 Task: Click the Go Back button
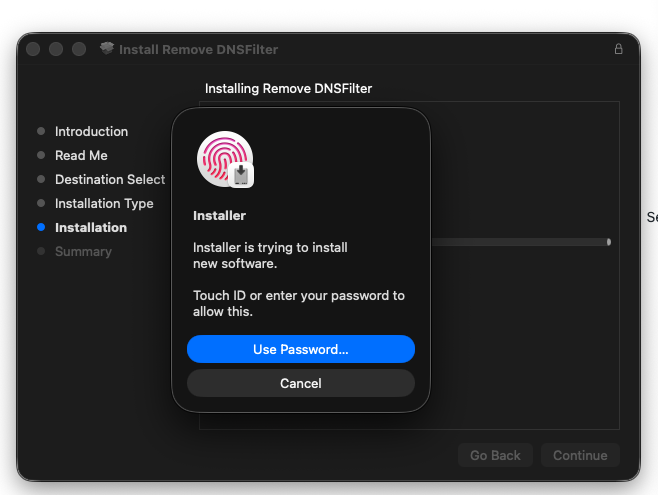495,455
